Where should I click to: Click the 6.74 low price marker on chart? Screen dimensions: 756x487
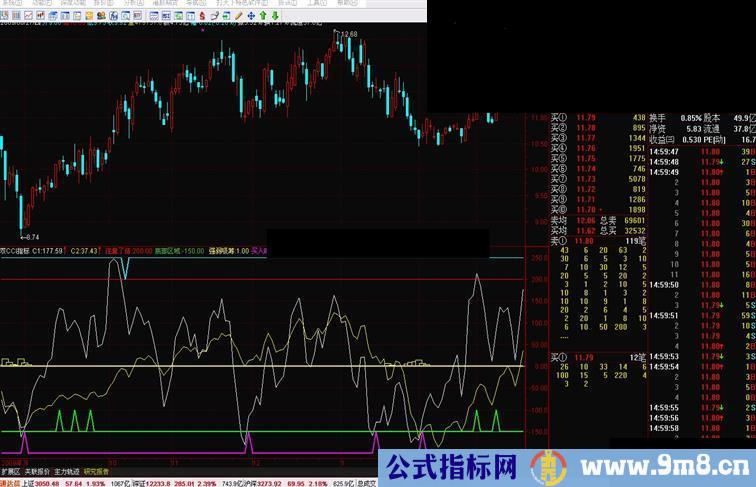32,235
